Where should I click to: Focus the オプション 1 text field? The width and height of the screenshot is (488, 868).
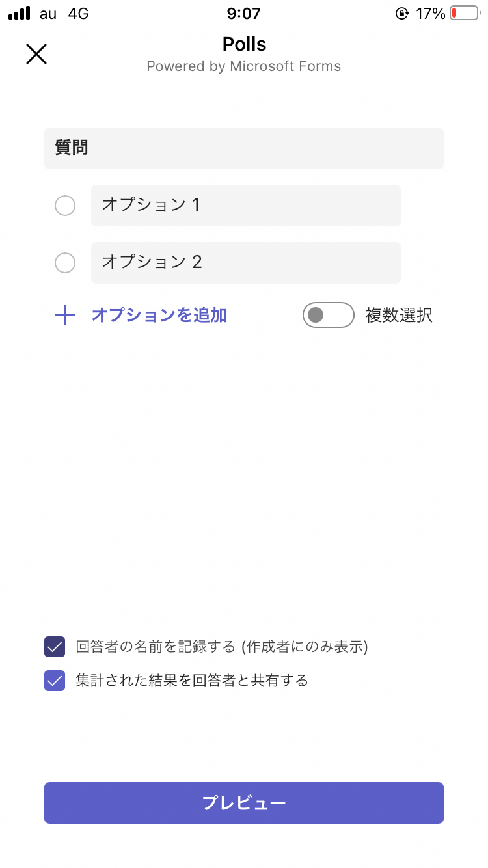point(246,206)
